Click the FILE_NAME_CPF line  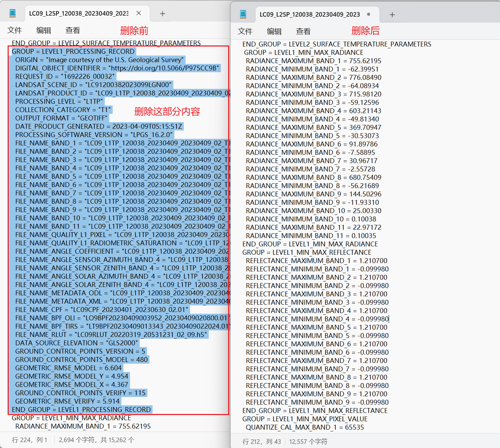pyautogui.click(x=102, y=310)
